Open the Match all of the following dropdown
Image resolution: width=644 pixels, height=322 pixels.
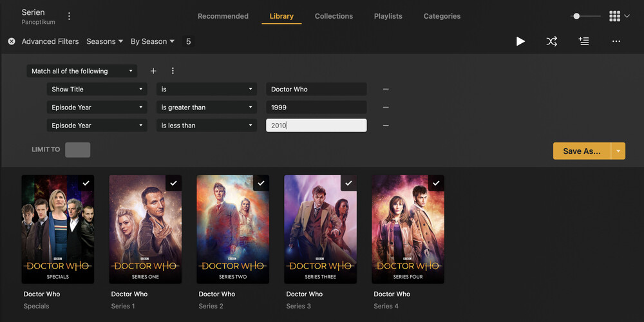[x=82, y=71]
